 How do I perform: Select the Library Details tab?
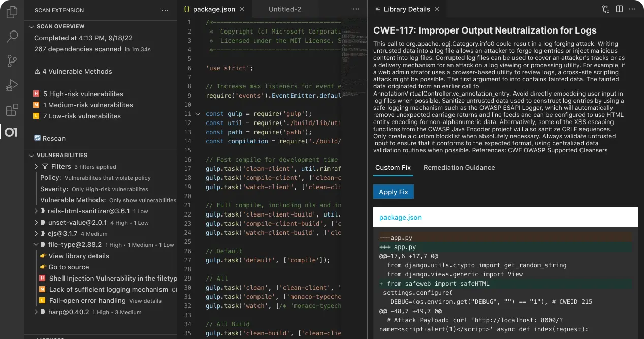406,9
